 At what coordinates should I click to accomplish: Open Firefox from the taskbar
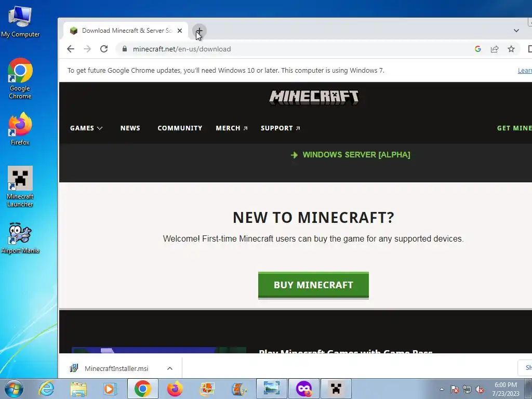point(175,389)
